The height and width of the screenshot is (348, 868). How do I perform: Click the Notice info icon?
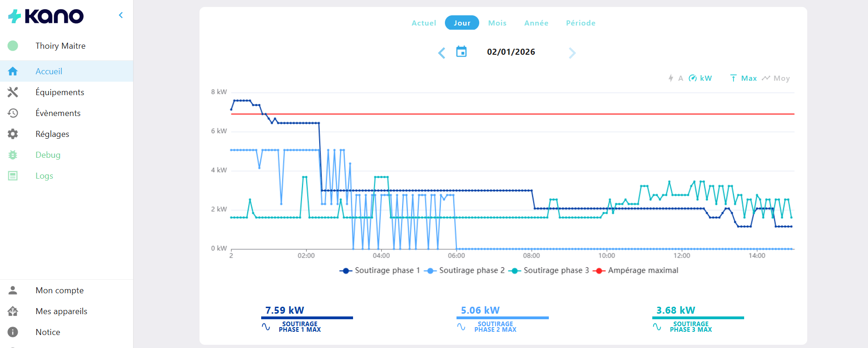tap(13, 332)
